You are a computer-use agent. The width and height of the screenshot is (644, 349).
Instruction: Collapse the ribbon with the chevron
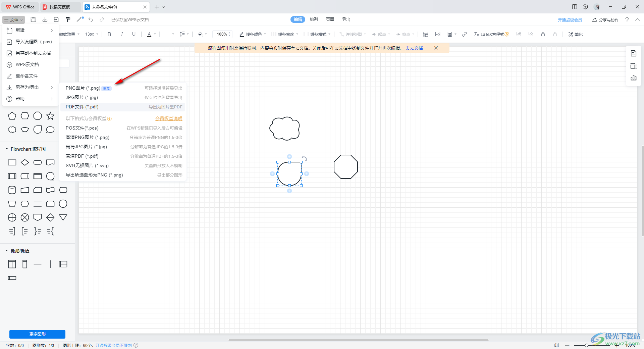638,20
